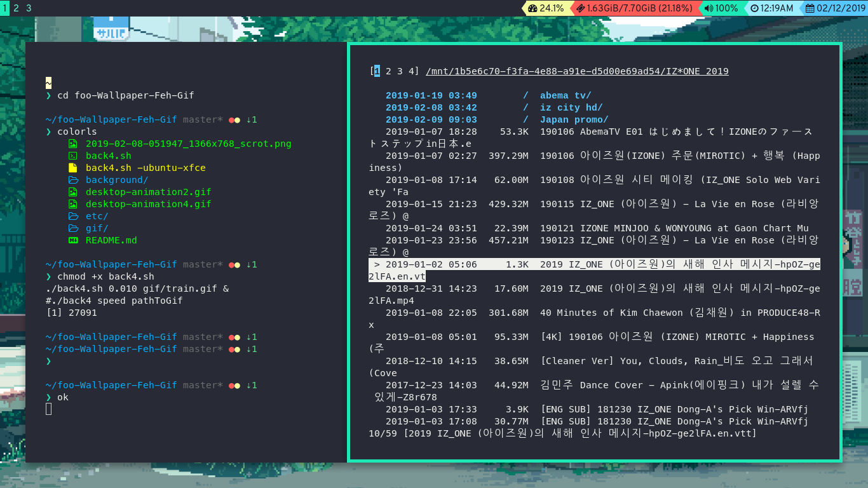Select the Dance Cover – Apink file
868x488 pixels.
tap(594, 391)
